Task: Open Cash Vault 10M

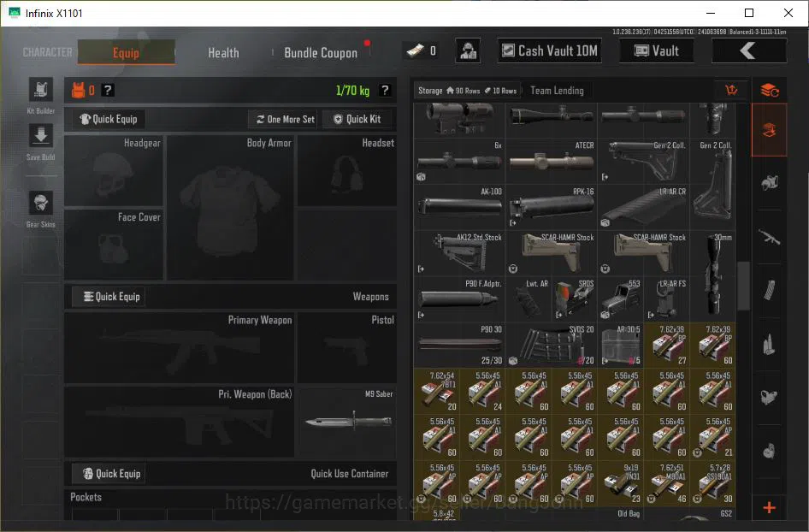Action: [550, 50]
